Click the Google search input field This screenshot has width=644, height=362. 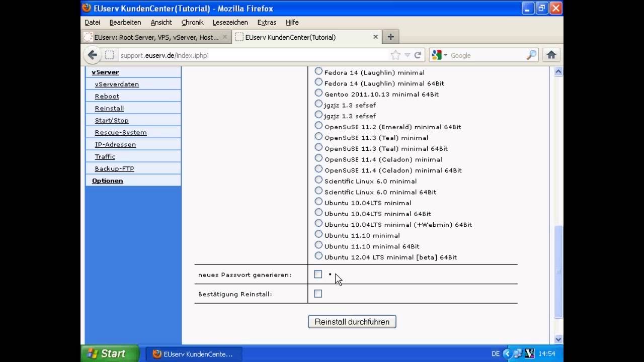point(487,55)
